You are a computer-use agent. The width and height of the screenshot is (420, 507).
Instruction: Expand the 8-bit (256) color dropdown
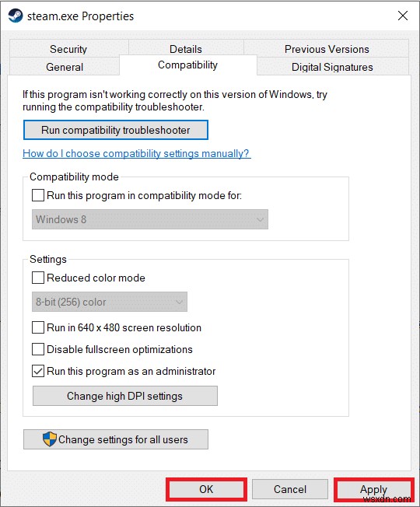110,302
